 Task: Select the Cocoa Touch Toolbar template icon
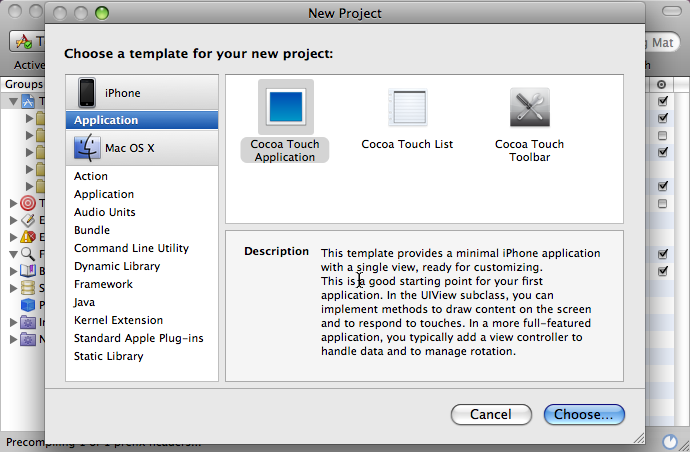[530, 107]
